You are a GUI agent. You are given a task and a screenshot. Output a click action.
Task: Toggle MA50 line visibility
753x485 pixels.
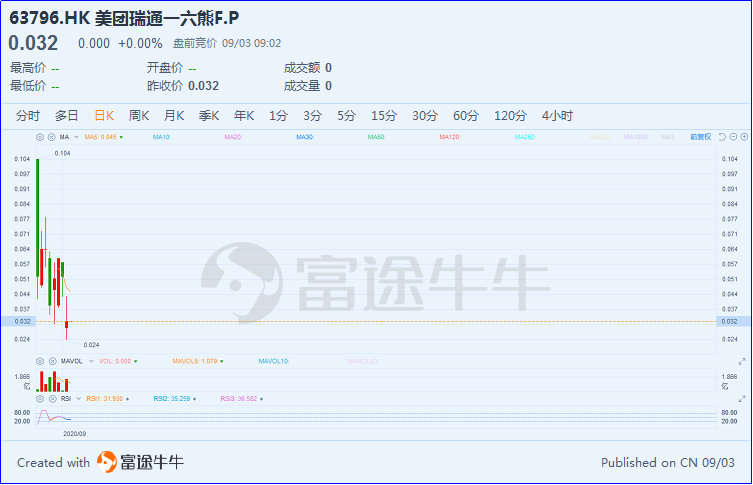pos(376,137)
